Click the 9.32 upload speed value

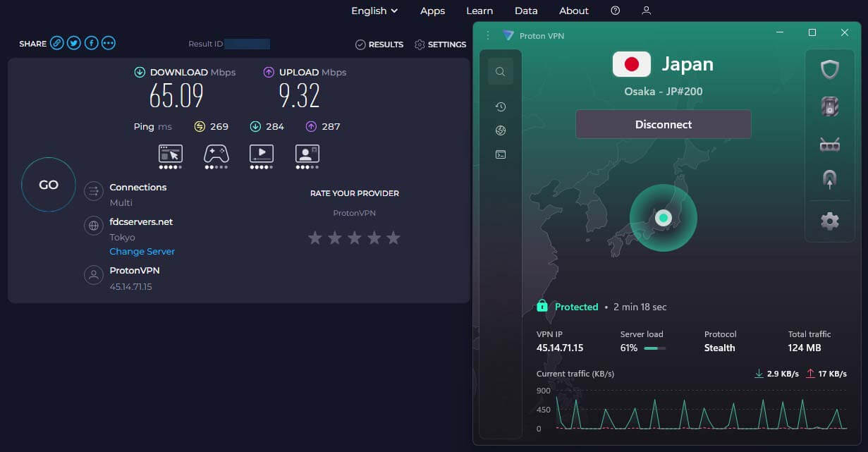[x=300, y=95]
